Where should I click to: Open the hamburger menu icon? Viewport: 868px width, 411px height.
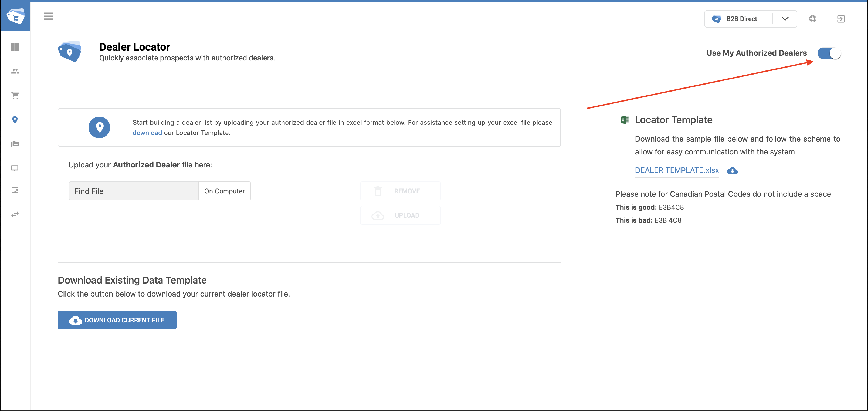[48, 16]
